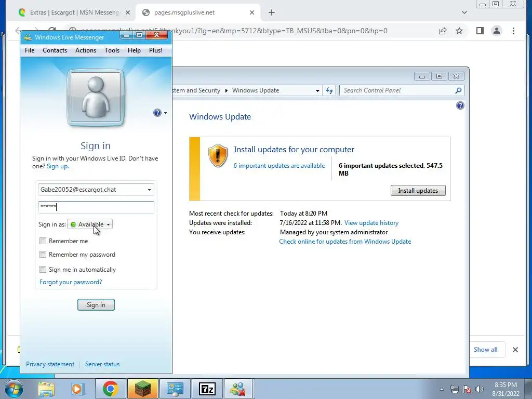Expand System and Security breadcrumb arrow
The height and width of the screenshot is (399, 532).
pyautogui.click(x=227, y=90)
